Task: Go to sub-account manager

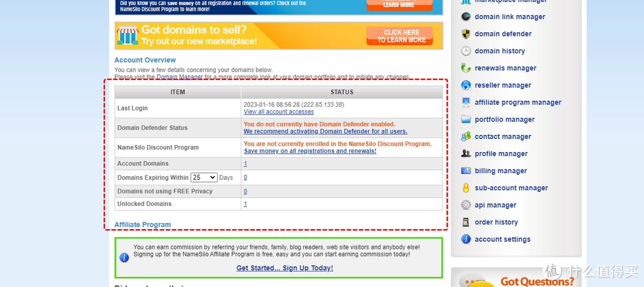Action: coord(511,188)
